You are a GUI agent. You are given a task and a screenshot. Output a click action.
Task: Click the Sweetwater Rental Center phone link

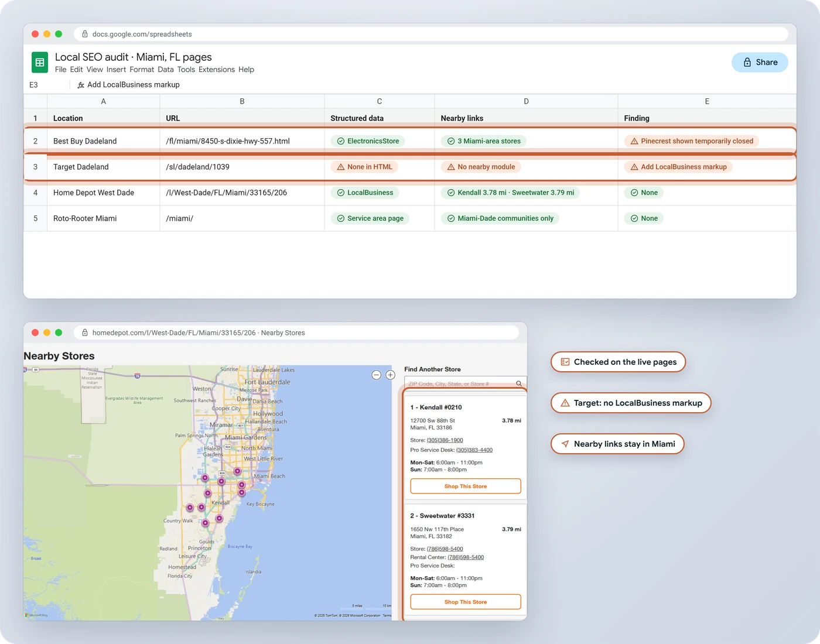click(x=466, y=557)
